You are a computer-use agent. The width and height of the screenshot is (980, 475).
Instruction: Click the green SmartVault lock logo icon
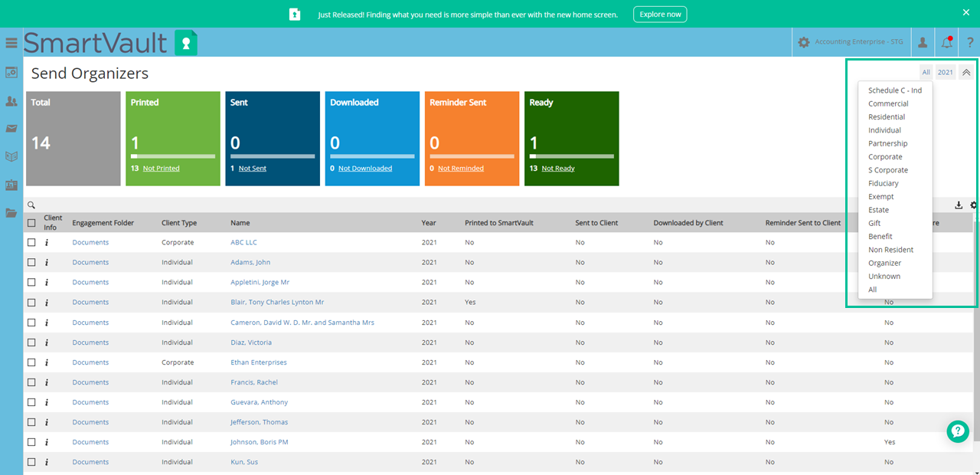pyautogui.click(x=185, y=44)
